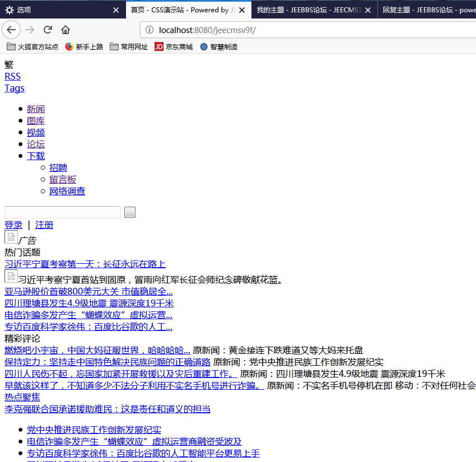
Task: Open bulleted 党中央推进民族工作创新发展纪实 link
Action: pyautogui.click(x=94, y=430)
